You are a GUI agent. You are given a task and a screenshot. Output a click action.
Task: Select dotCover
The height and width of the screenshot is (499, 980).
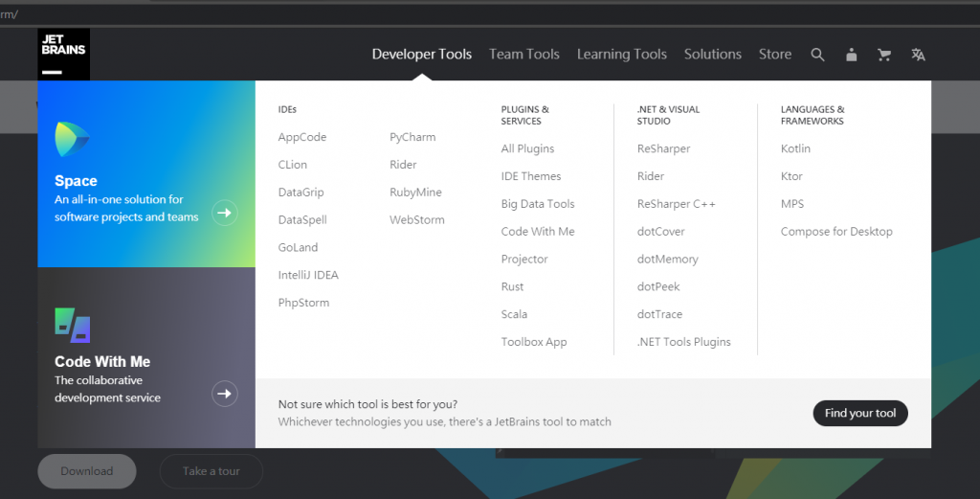click(x=660, y=231)
